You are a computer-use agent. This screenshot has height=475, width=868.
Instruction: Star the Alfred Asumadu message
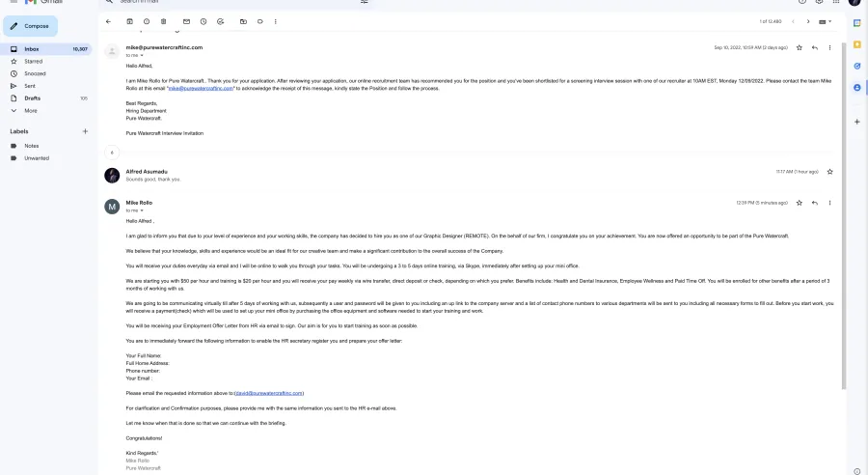(829, 172)
